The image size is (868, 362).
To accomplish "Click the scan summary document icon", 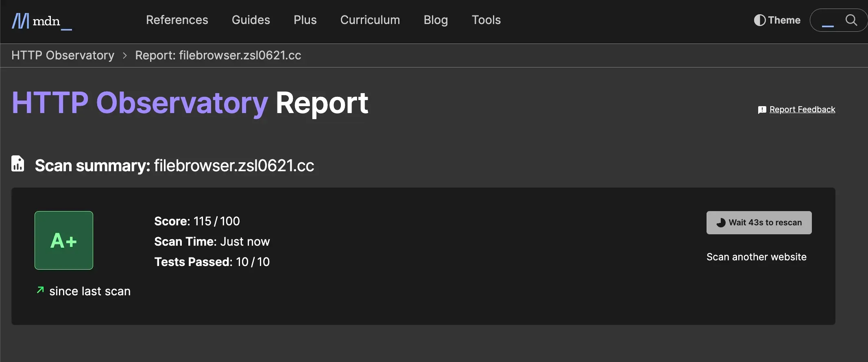I will click(x=17, y=164).
